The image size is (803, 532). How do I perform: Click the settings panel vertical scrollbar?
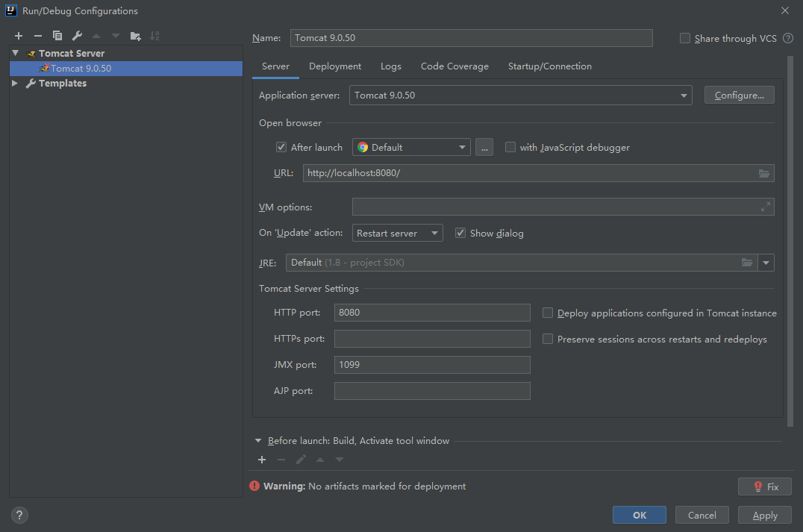790,241
